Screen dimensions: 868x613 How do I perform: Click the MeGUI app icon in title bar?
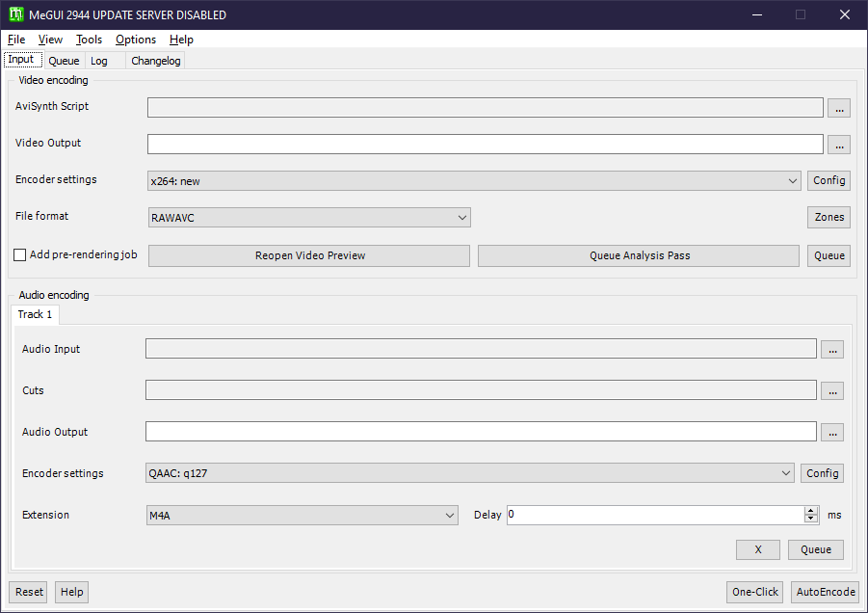coord(16,14)
